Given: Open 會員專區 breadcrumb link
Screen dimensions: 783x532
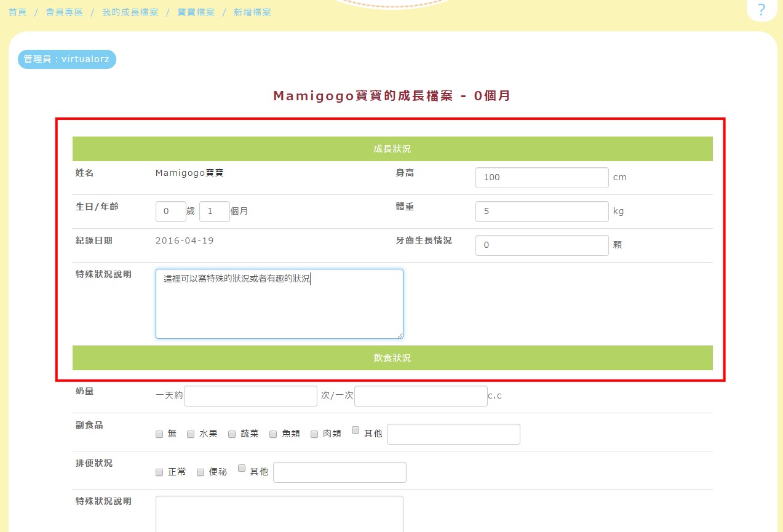Looking at the screenshot, I should click(65, 12).
